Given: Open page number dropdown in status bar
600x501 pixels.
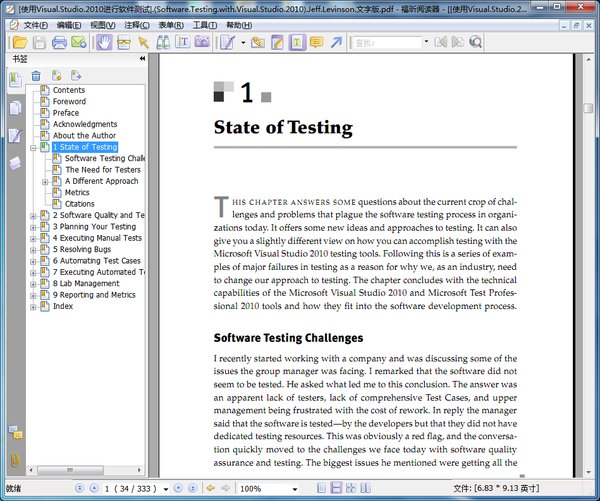Looking at the screenshot, I should coord(166,489).
